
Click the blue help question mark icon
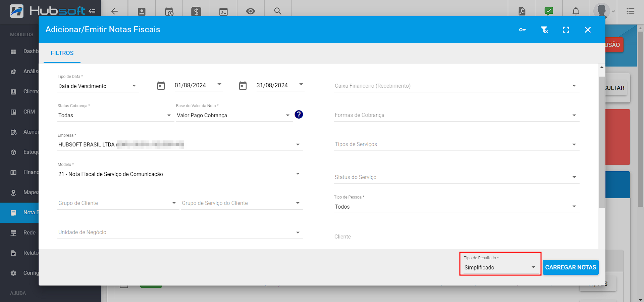point(299,115)
